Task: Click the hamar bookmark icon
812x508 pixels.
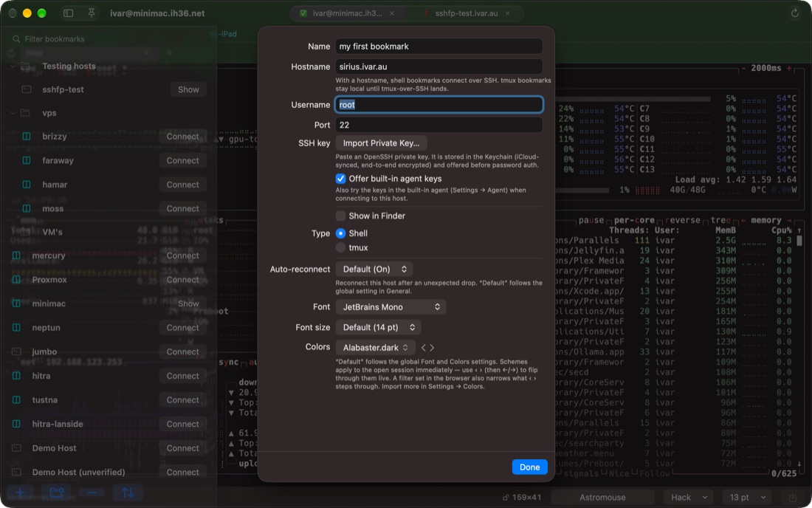Action: click(x=27, y=185)
